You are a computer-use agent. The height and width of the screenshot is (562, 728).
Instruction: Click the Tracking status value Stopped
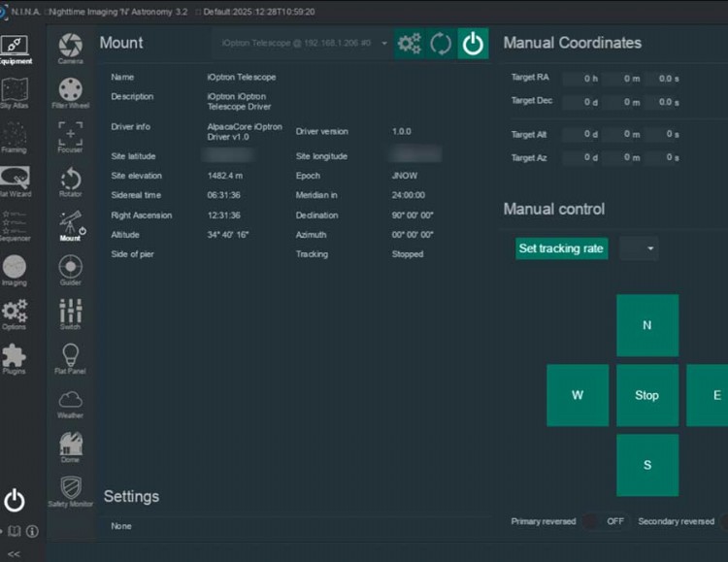408,254
